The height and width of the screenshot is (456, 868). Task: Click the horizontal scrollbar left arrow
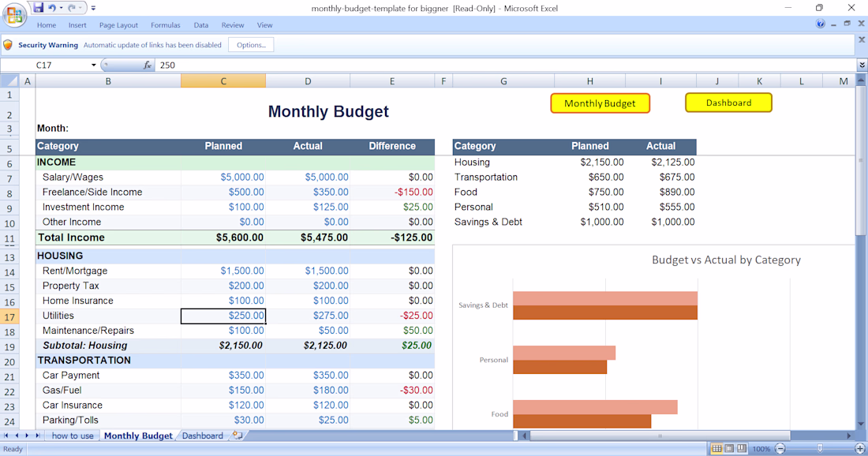click(525, 435)
